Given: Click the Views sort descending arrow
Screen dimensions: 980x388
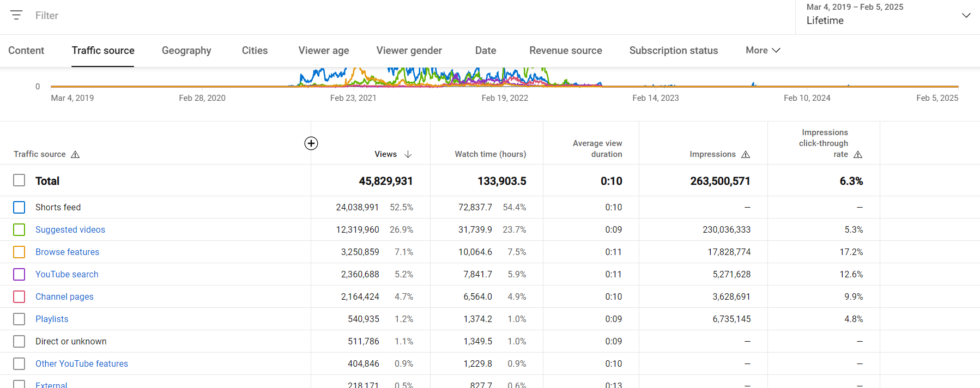Looking at the screenshot, I should tap(408, 155).
